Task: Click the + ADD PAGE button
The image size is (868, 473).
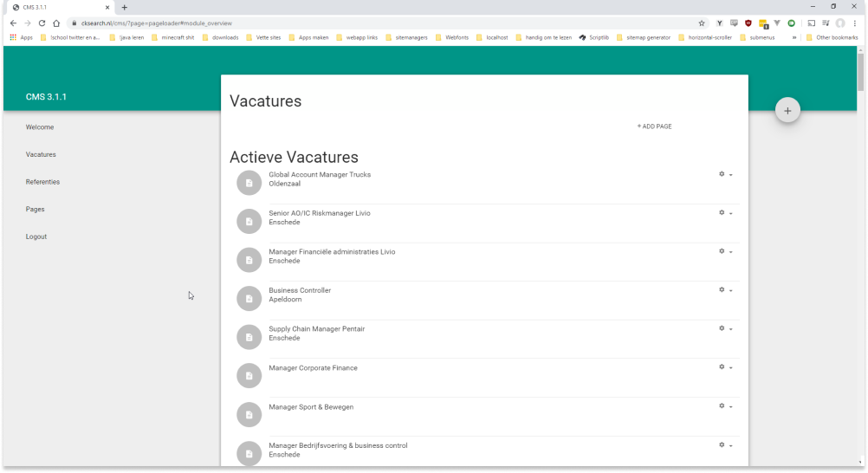Action: pos(654,126)
